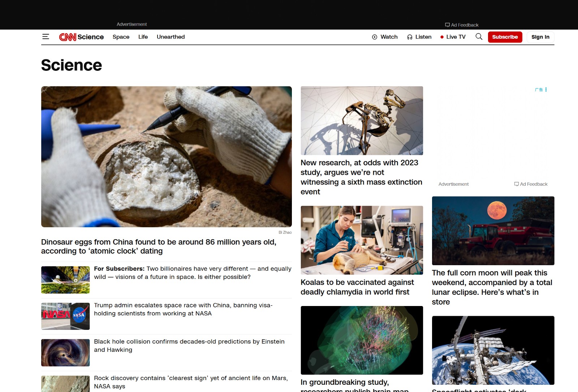Click the Watch play icon

375,37
